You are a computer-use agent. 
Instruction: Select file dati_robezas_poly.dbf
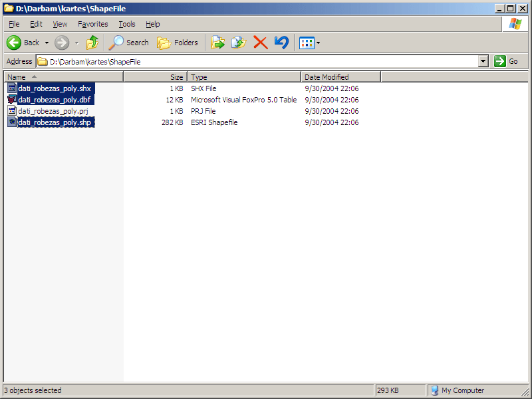55,100
